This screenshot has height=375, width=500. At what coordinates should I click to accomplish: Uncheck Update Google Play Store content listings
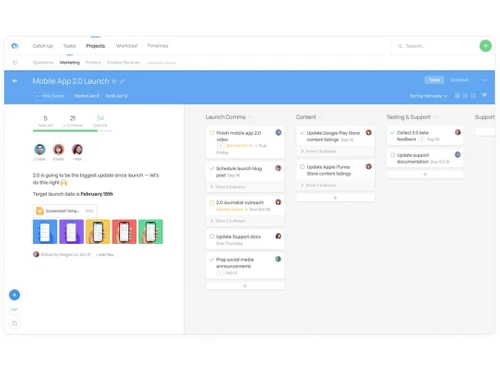click(302, 133)
